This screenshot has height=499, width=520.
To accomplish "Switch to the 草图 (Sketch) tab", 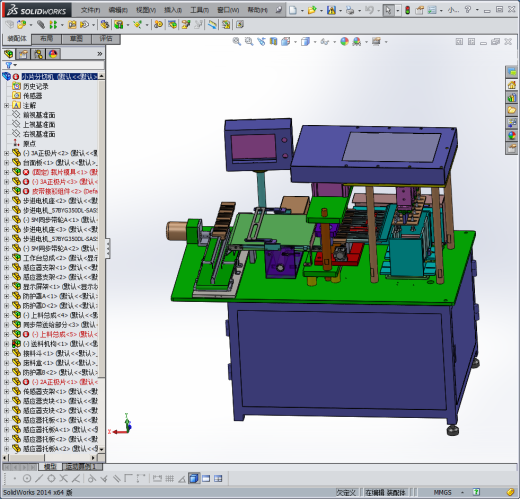I will click(76, 39).
